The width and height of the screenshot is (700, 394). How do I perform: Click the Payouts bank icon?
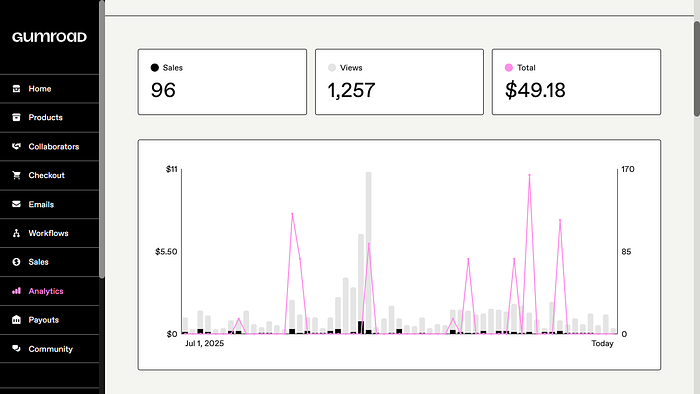pos(17,319)
